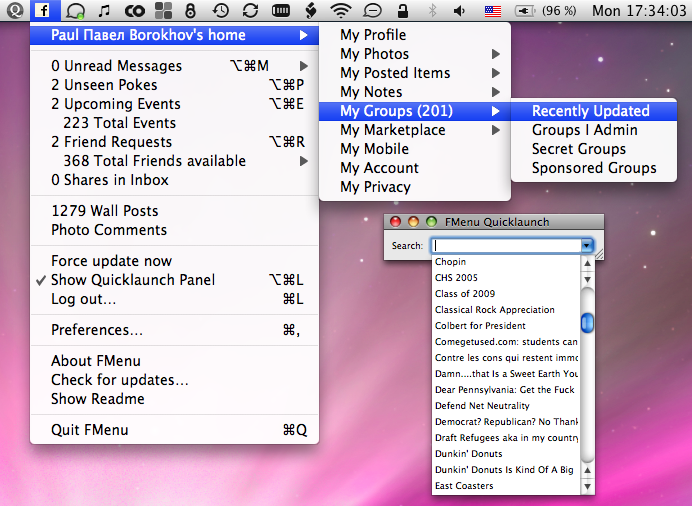Expand the My Photos submenu
692x506 pixels.
(x=415, y=54)
